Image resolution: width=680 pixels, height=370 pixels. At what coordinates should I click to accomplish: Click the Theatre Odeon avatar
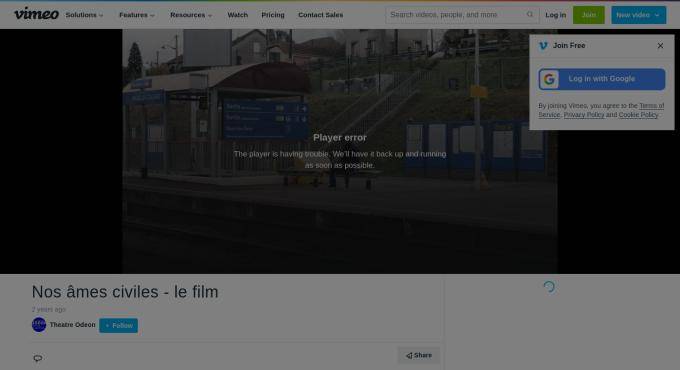pyautogui.click(x=39, y=324)
